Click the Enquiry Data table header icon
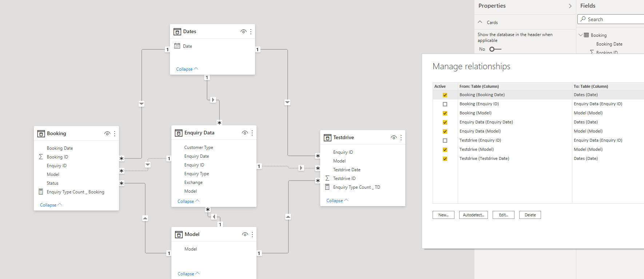This screenshot has height=279, width=644. click(179, 133)
